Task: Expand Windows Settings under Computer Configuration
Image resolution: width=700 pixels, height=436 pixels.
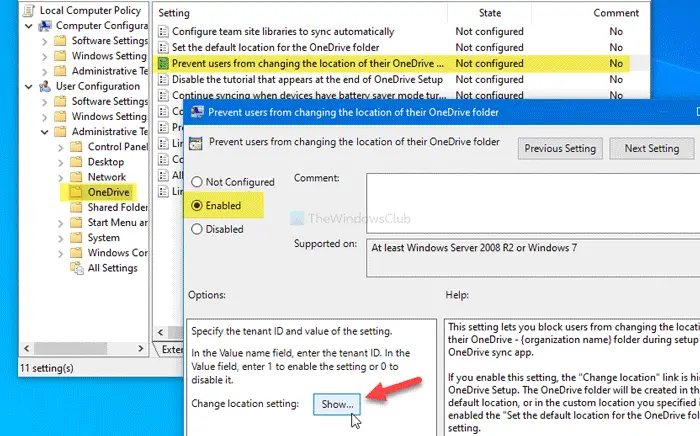Action: pyautogui.click(x=45, y=57)
